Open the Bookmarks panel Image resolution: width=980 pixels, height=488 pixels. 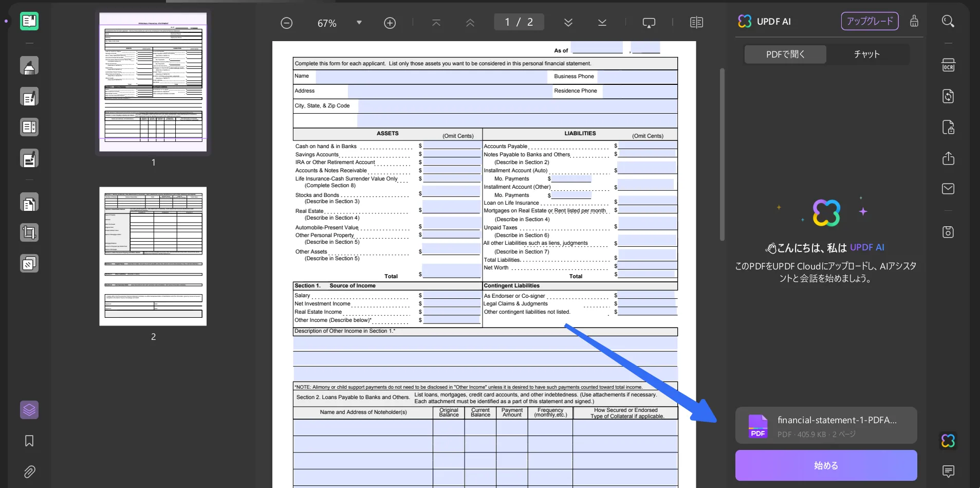pos(29,441)
